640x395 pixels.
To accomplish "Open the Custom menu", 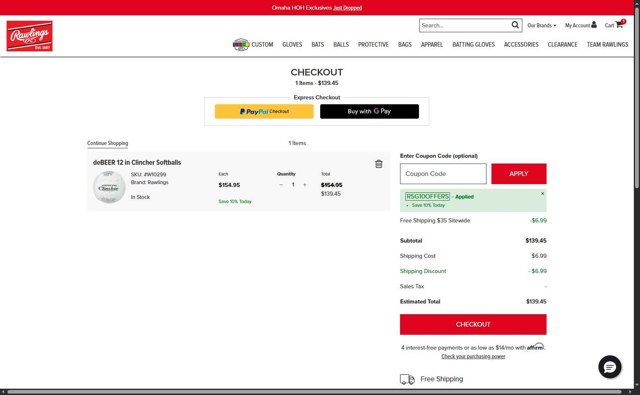I will tap(262, 44).
